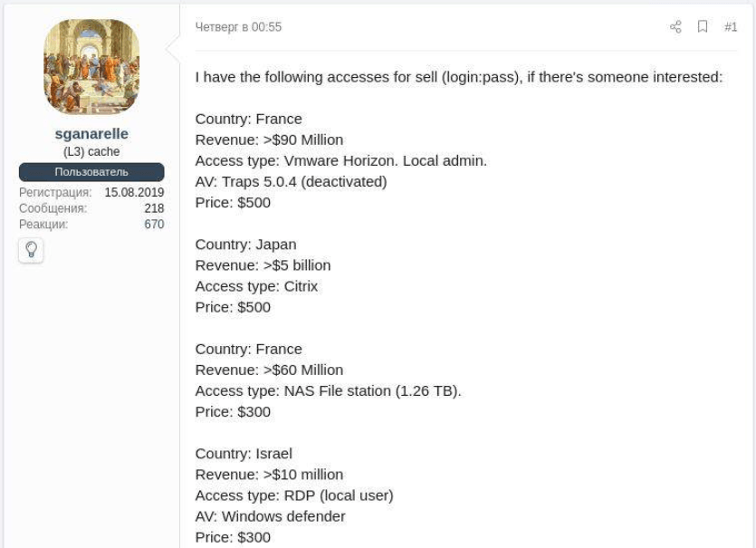Click the Сообщения label
Image resolution: width=756 pixels, height=548 pixels.
pos(53,208)
